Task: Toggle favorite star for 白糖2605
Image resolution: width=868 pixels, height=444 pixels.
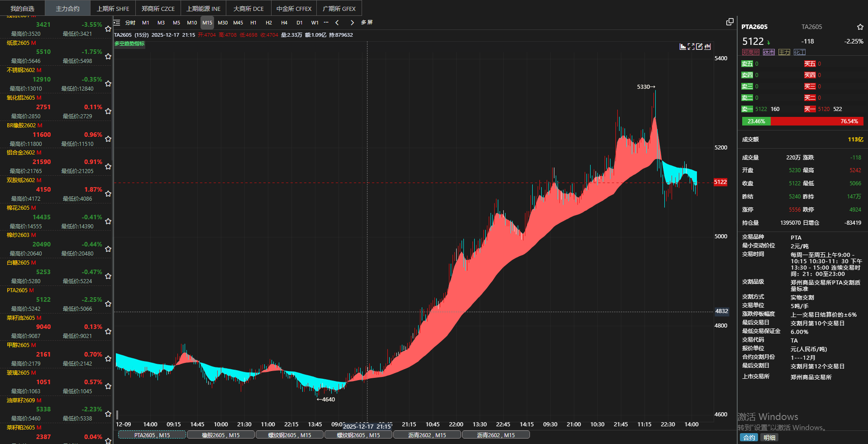Action: (108, 276)
